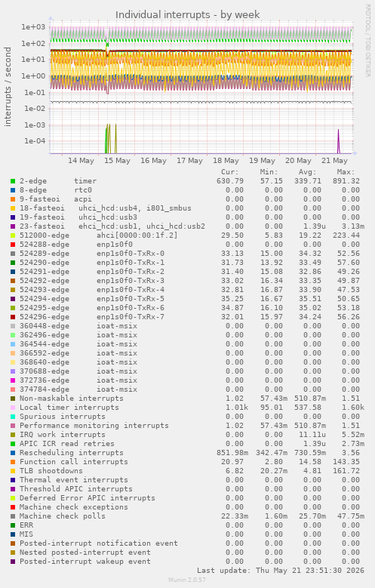Select the Function call interrupts label

[x=73, y=462]
